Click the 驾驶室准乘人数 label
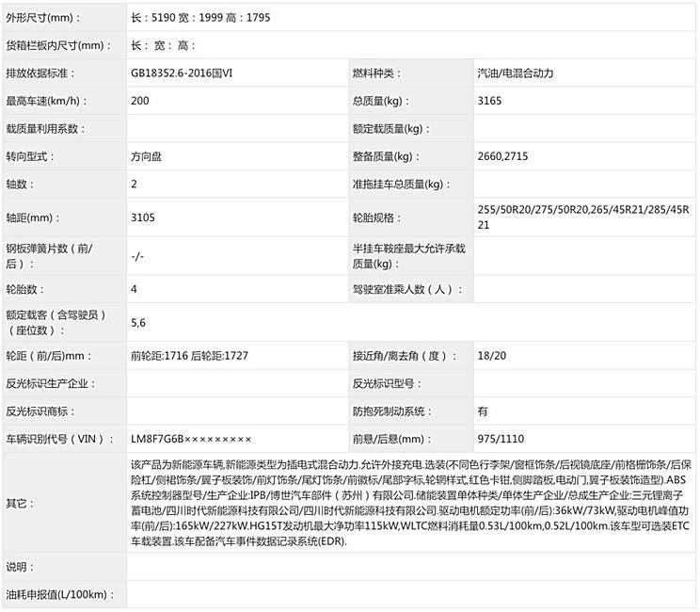Image resolution: width=700 pixels, height=612 pixels. pyautogui.click(x=407, y=289)
